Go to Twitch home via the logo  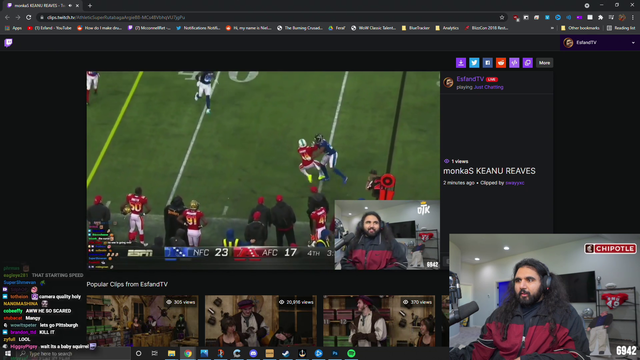click(8, 42)
